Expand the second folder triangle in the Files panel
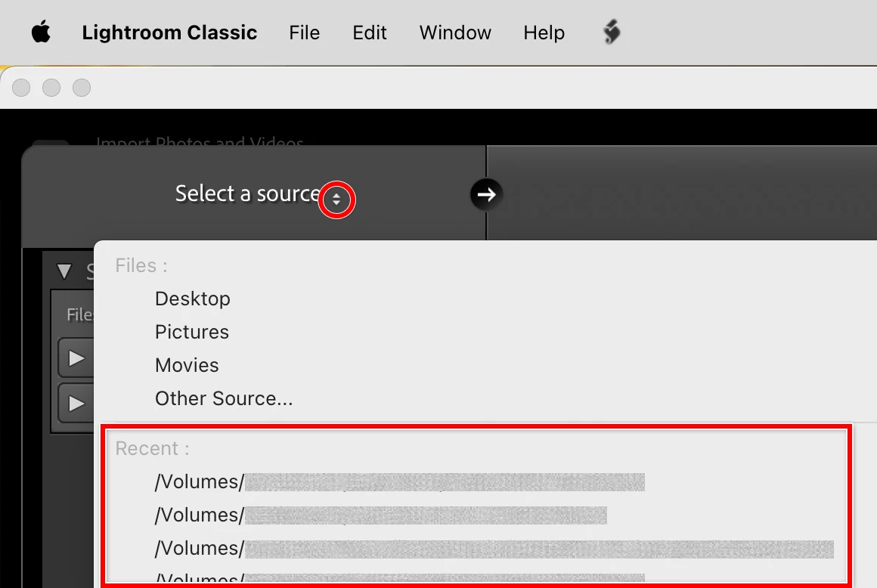The image size is (877, 588). click(x=76, y=403)
